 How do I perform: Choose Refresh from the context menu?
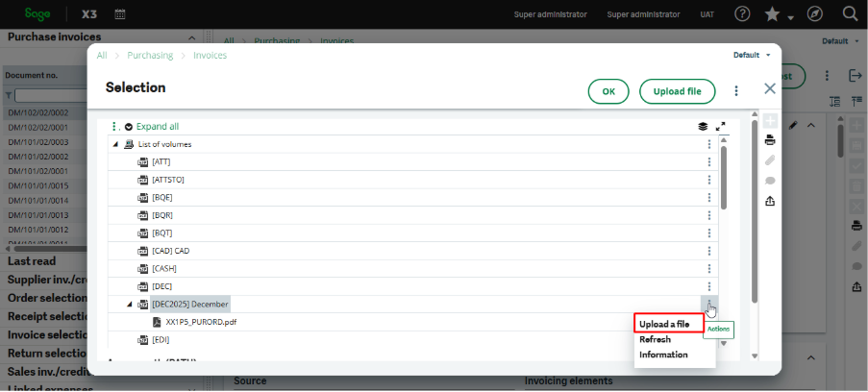[x=655, y=339]
